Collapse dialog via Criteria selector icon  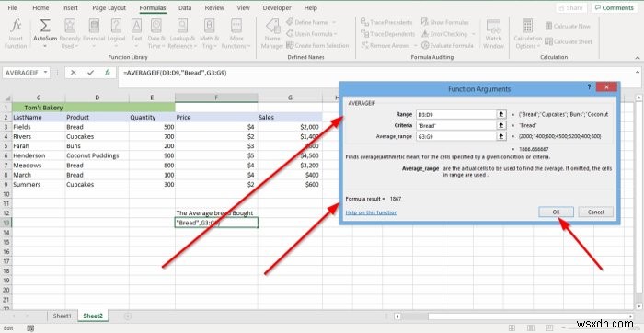[x=501, y=125]
